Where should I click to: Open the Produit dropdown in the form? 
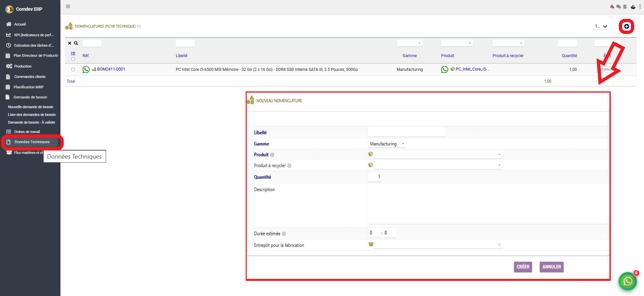pos(438,155)
